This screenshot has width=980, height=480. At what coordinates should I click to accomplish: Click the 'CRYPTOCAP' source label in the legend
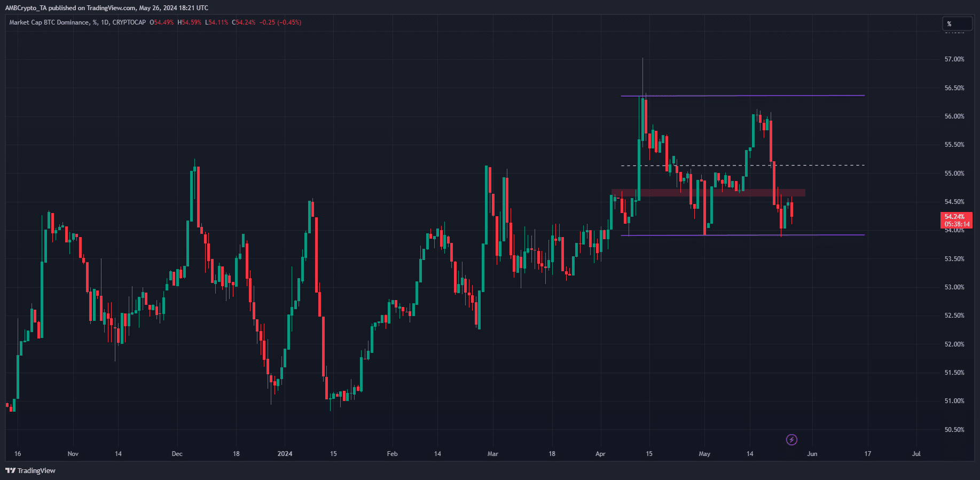point(129,22)
